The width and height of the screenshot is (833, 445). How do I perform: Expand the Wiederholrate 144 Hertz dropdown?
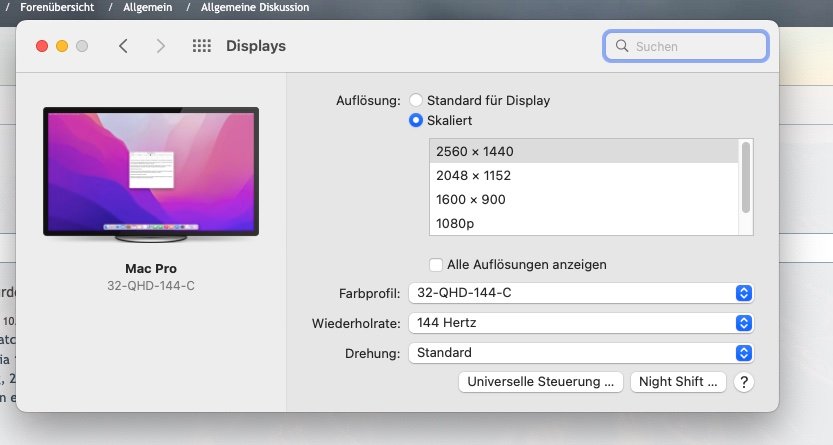(x=580, y=323)
